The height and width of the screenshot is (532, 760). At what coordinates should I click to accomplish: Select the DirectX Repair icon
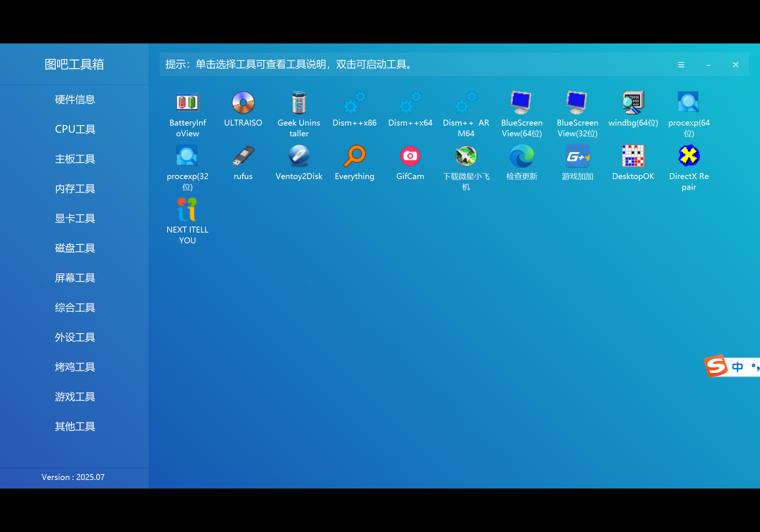pos(689,156)
